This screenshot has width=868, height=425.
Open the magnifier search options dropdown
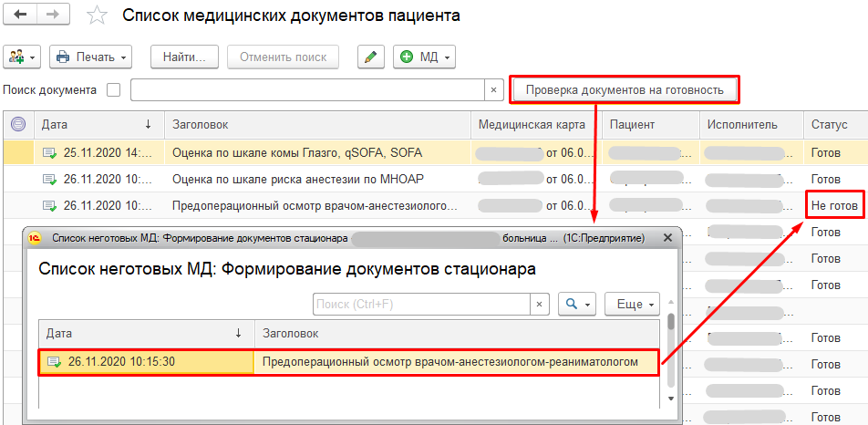[578, 304]
